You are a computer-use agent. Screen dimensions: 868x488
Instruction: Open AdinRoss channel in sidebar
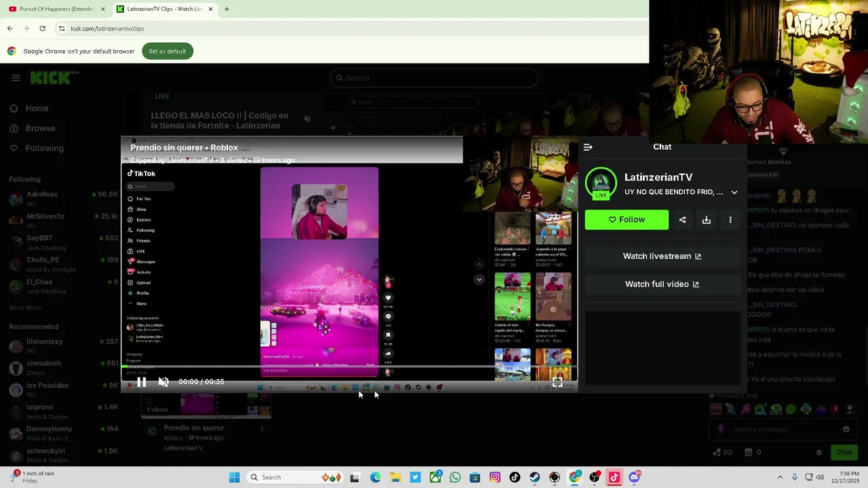tap(63, 198)
